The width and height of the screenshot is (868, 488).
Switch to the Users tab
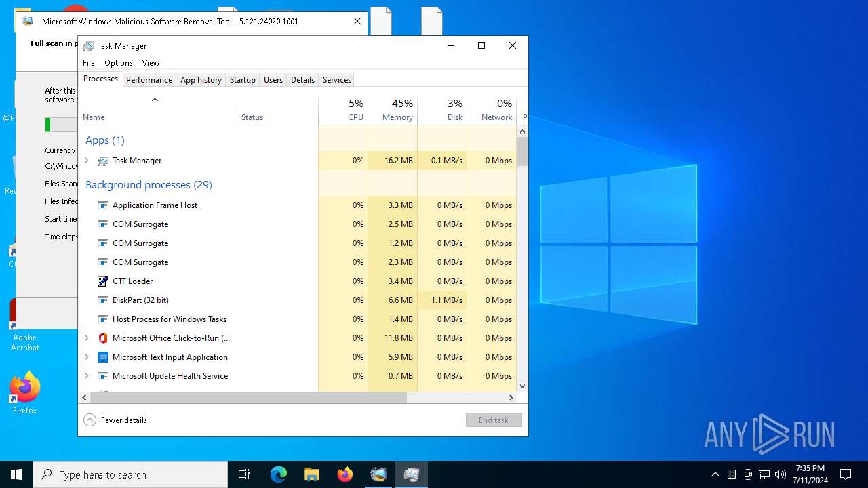click(273, 80)
